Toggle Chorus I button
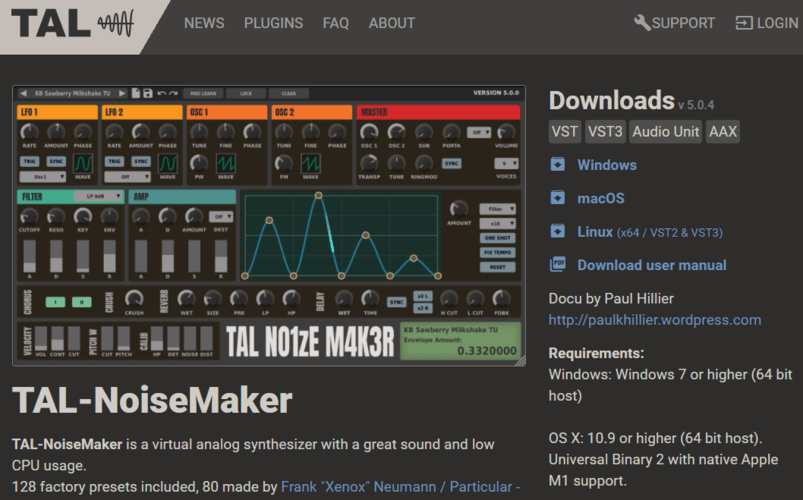The image size is (803, 500). tap(55, 302)
